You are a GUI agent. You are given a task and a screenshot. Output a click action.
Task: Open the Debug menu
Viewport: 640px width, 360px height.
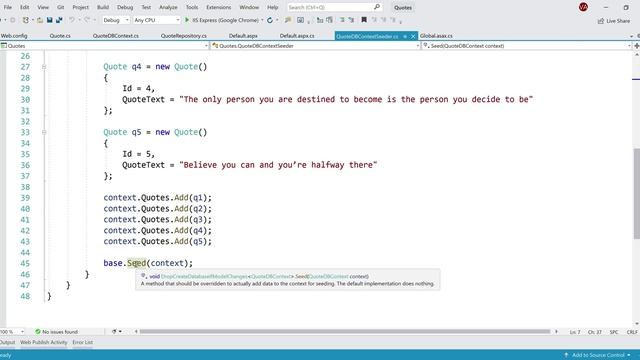click(x=125, y=7)
